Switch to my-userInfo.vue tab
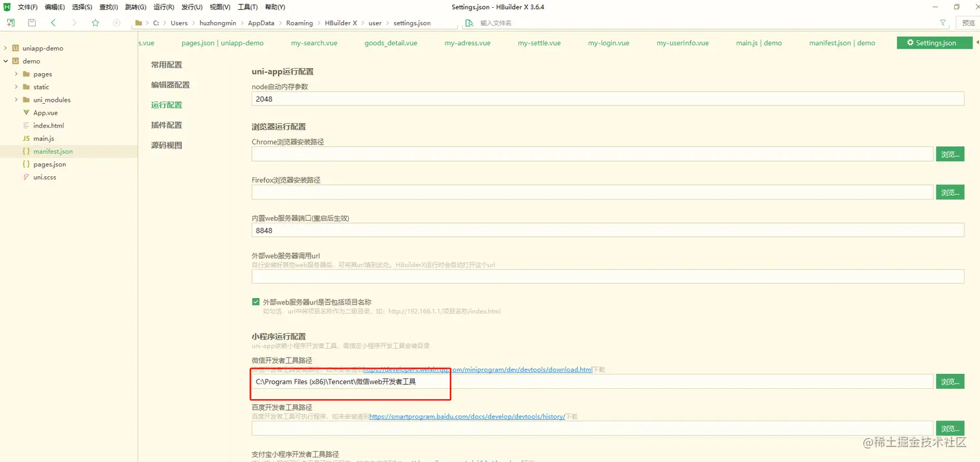980x462 pixels. pyautogui.click(x=682, y=43)
